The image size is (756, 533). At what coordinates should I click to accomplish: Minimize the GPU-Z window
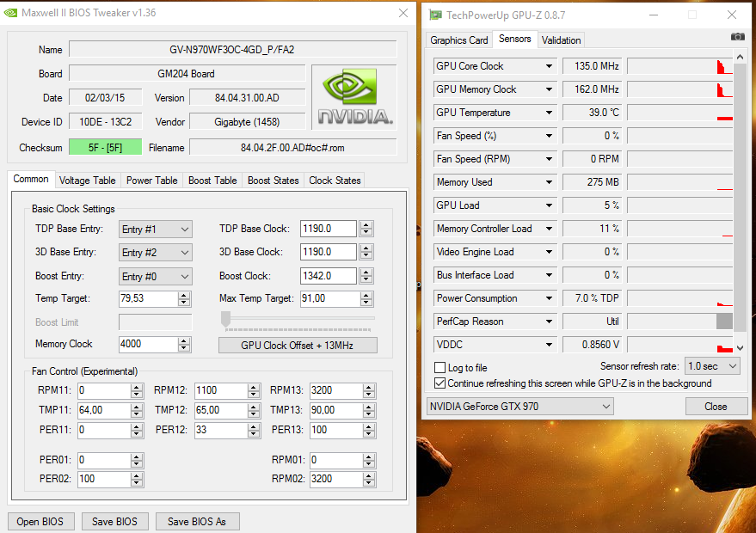coord(654,15)
